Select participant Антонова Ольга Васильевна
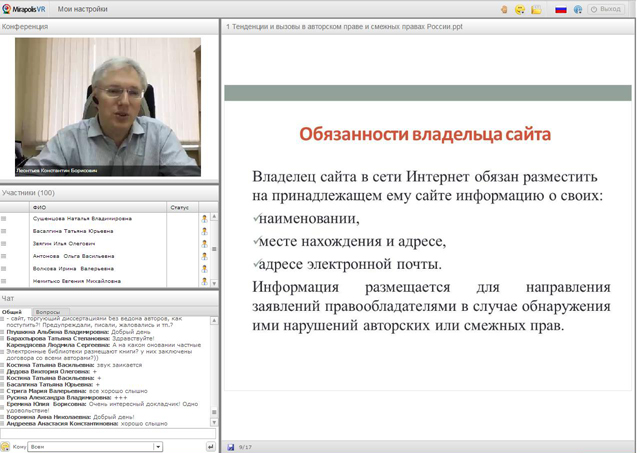The height and width of the screenshot is (453, 640). [x=73, y=256]
